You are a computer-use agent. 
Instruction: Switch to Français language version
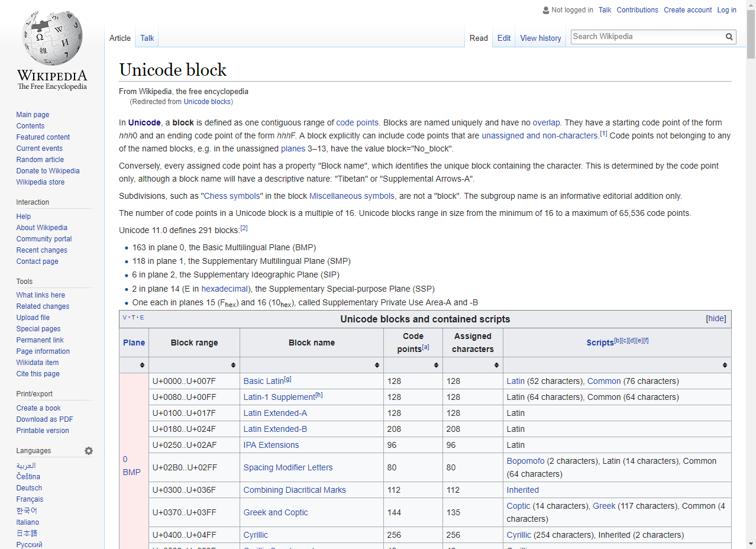[x=30, y=499]
